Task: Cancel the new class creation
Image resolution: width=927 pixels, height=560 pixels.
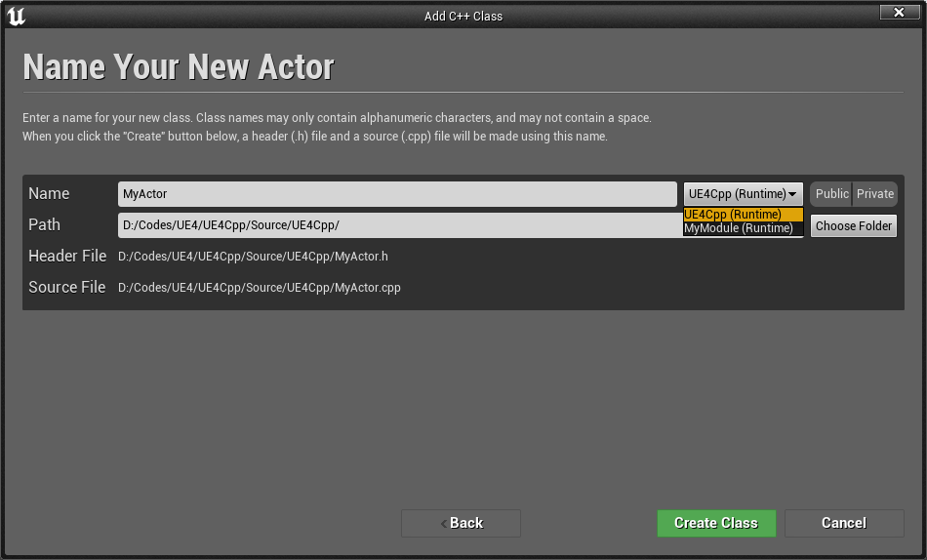Action: [844, 523]
